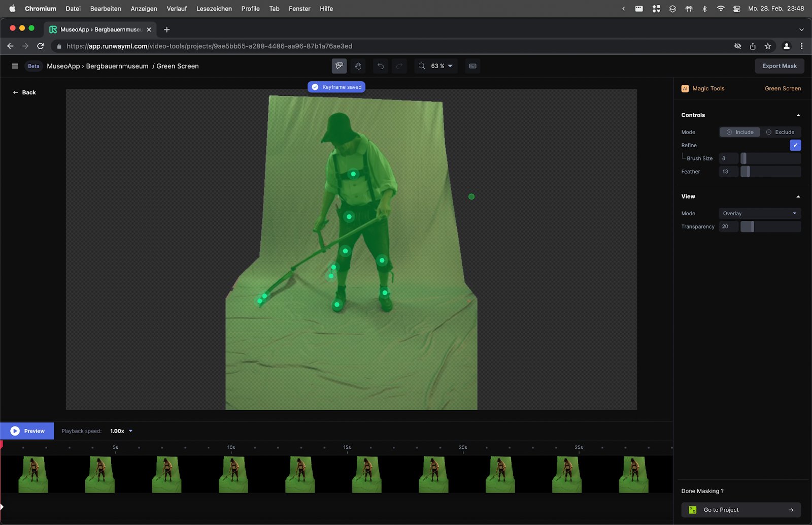The image size is (812, 525).
Task: Click the redo arrow icon
Action: pyautogui.click(x=399, y=66)
